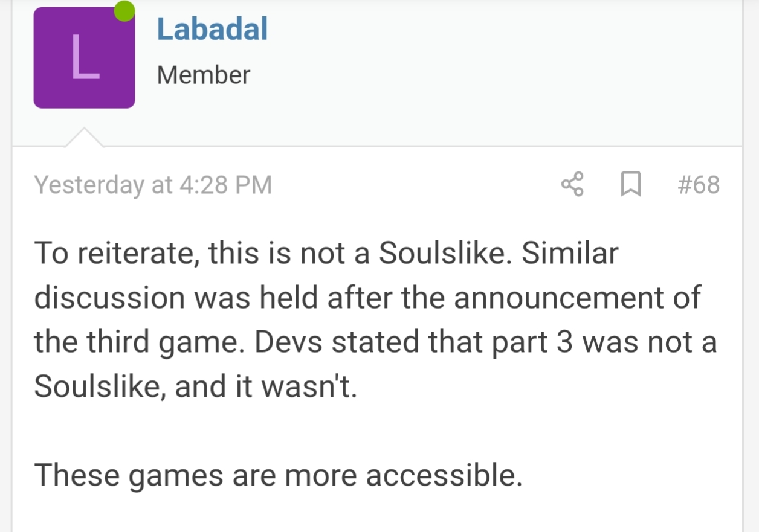The image size is (759, 532).
Task: Click the phrase 'To reiterate' in the post
Action: 115,253
